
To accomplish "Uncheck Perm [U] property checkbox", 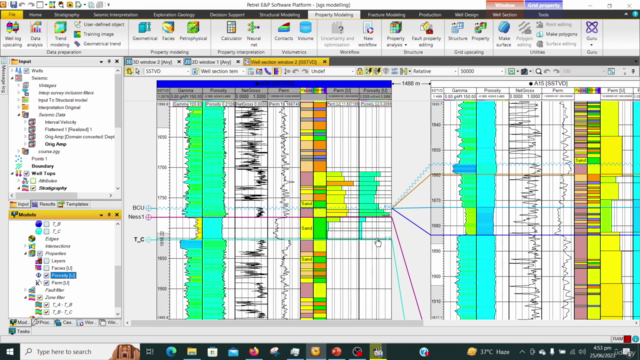I will click(x=47, y=283).
